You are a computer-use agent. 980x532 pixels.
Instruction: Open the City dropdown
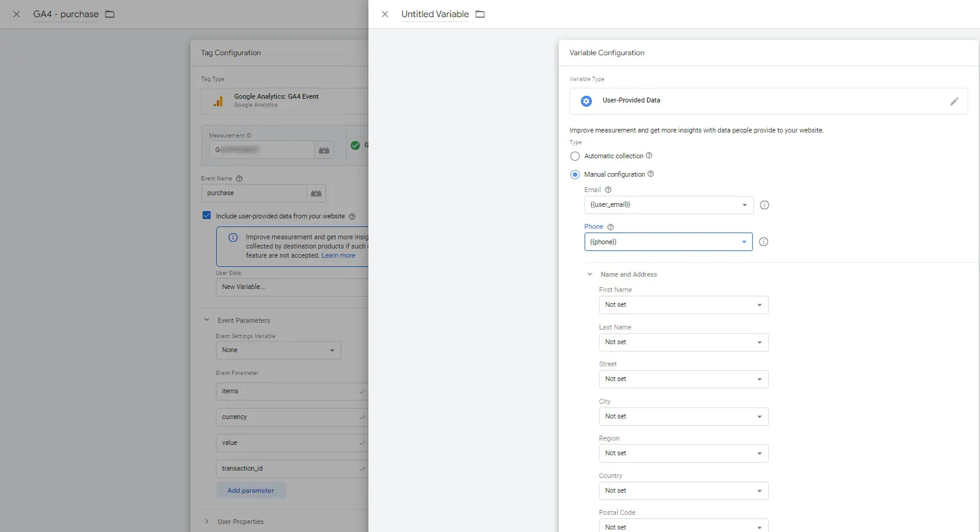pyautogui.click(x=683, y=417)
